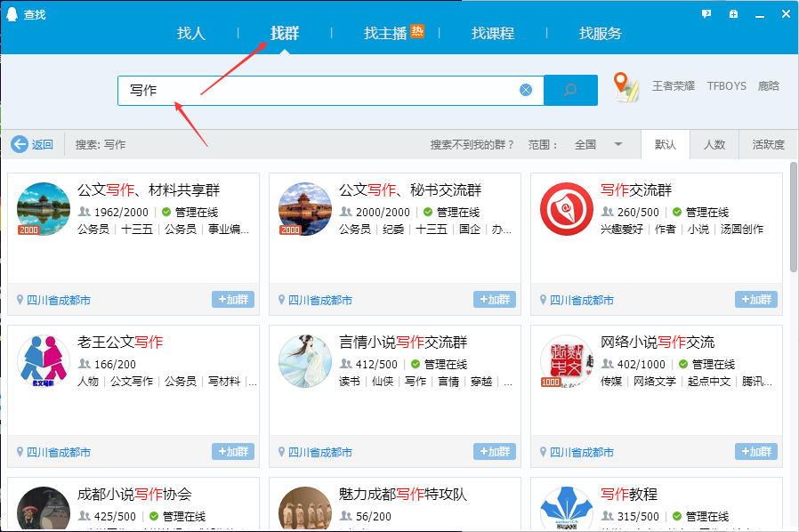Open avatar of 公文写作、材料共享群
The height and width of the screenshot is (532, 799).
click(44, 209)
